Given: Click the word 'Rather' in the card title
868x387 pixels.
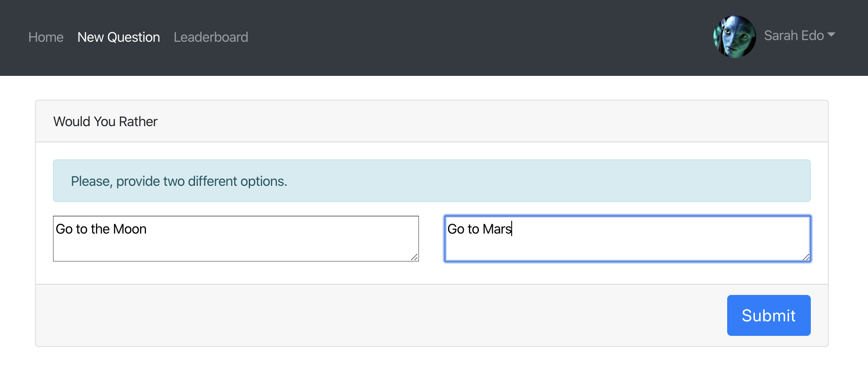Looking at the screenshot, I should tap(138, 122).
